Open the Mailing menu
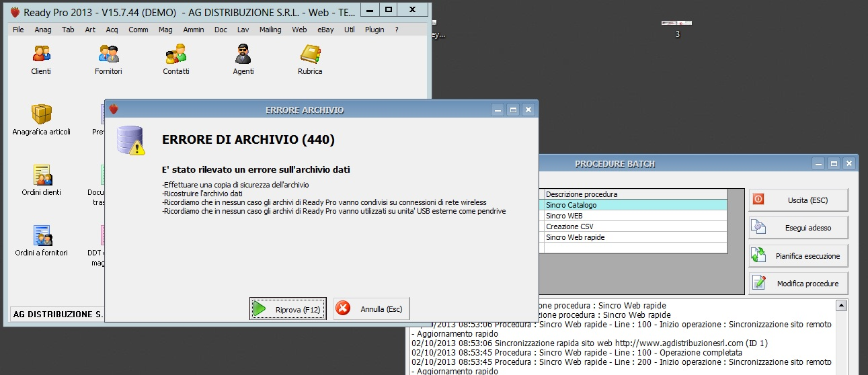This screenshot has height=375, width=868. tap(270, 30)
